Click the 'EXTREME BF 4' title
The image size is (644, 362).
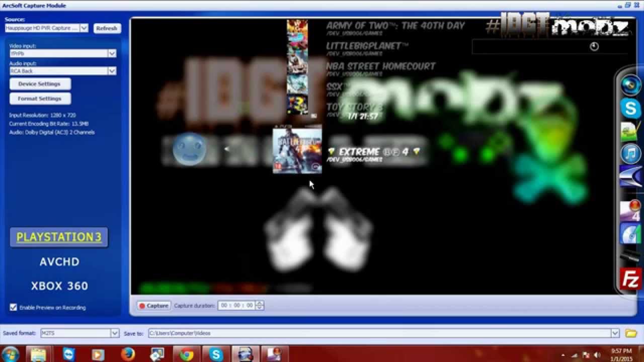coord(373,151)
